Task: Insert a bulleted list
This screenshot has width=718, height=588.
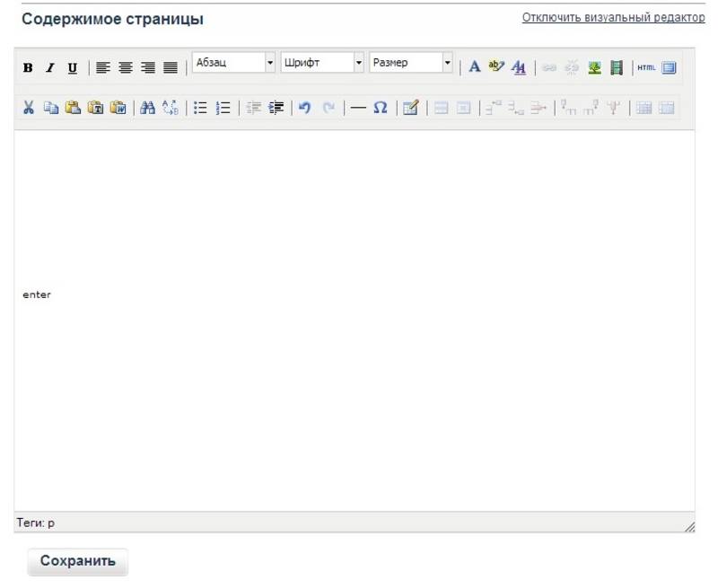Action: [201, 108]
